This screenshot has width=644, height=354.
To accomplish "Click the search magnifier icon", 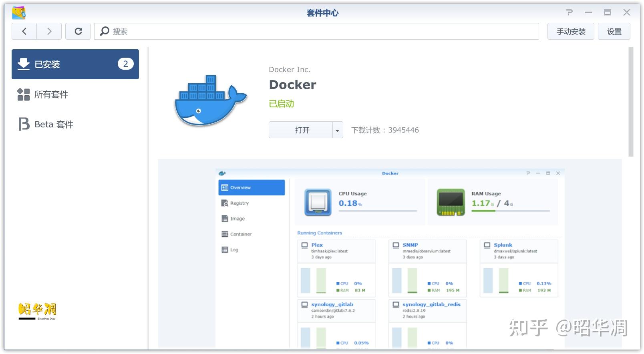I will click(105, 31).
